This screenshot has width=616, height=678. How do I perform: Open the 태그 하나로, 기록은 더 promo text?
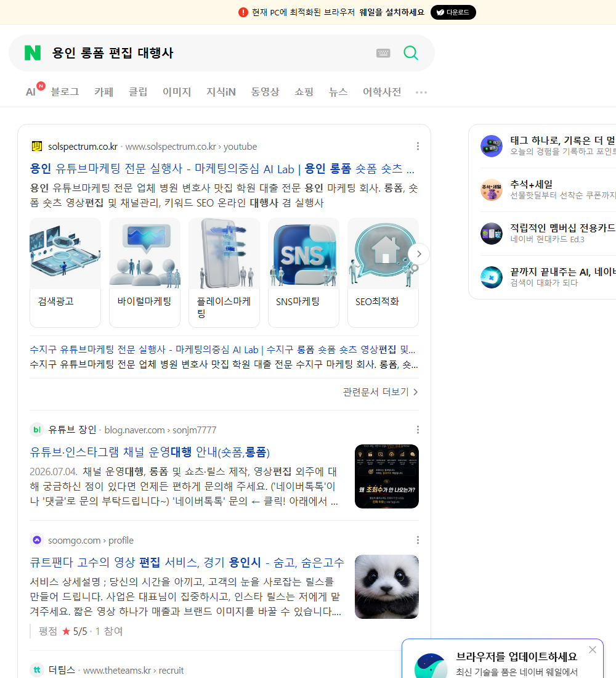click(x=563, y=141)
